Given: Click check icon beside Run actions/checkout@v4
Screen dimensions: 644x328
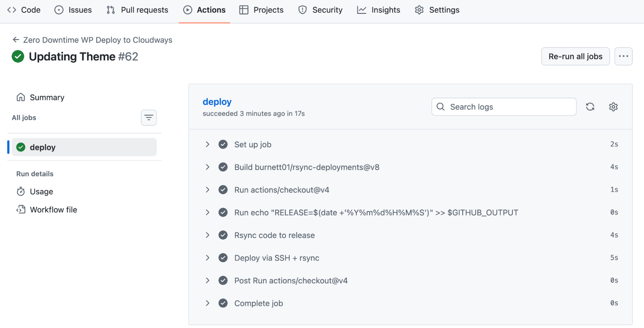Looking at the screenshot, I should [223, 190].
